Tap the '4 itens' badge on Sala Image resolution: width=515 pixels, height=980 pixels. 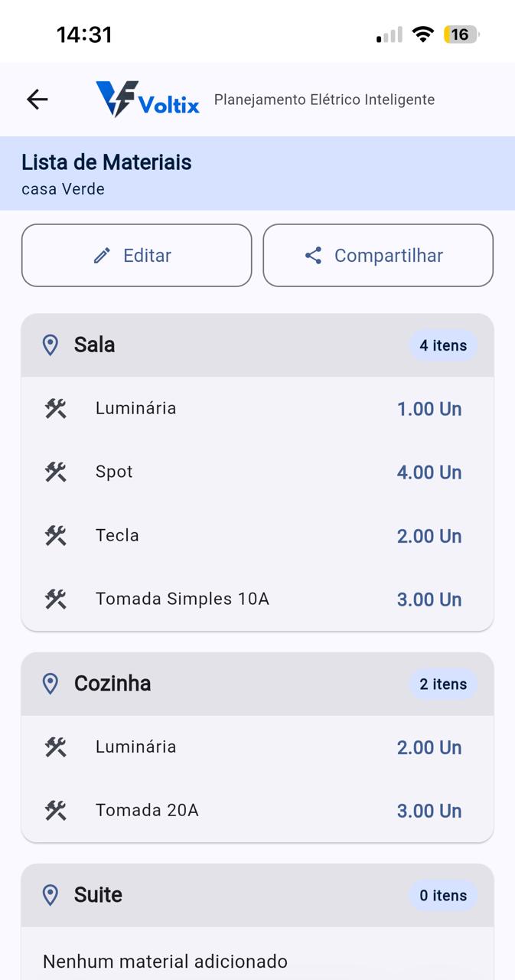click(x=443, y=345)
